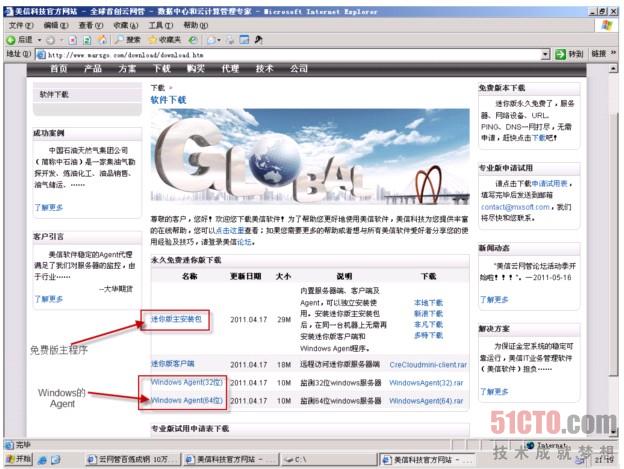The image size is (624, 469).
Task: Click the 论坛 forum link
Action: point(244,242)
